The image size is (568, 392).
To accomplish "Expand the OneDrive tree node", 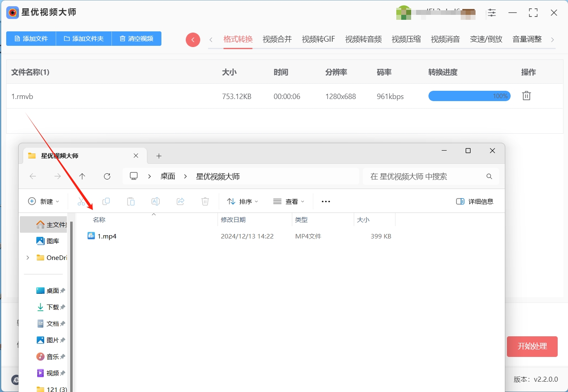I will tap(28, 257).
